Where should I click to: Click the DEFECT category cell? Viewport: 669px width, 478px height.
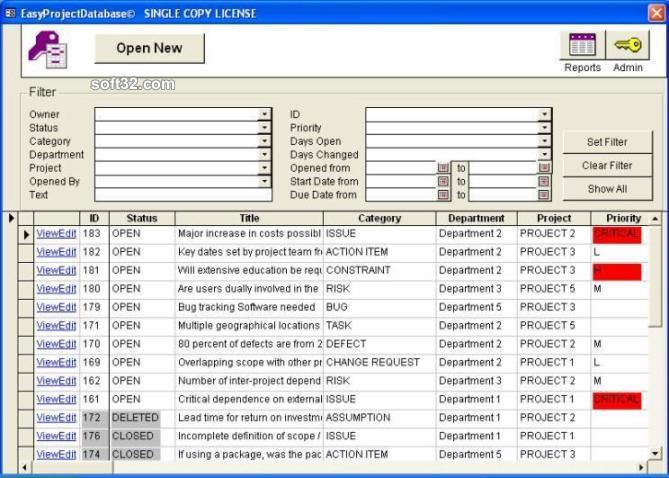(x=346, y=344)
